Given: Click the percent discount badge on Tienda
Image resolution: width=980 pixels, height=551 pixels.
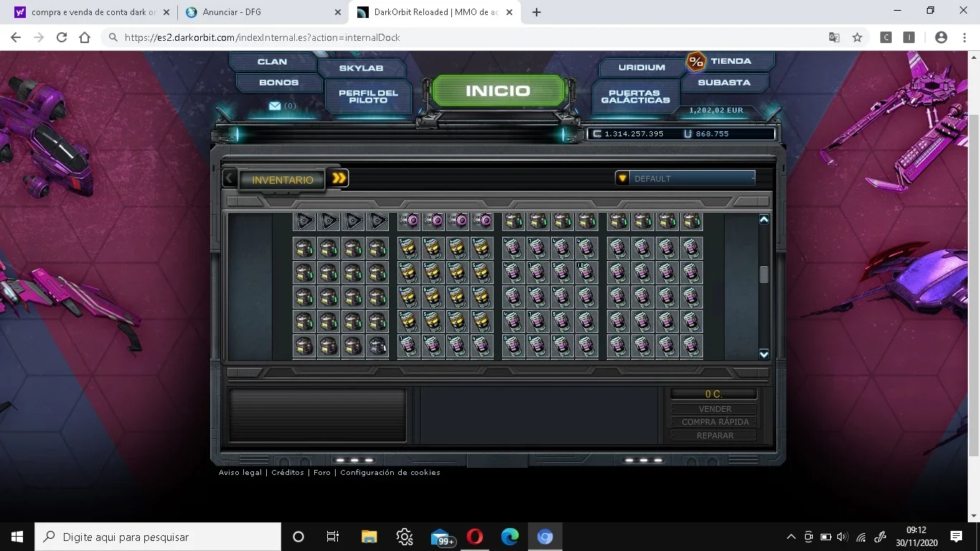Looking at the screenshot, I should point(696,62).
